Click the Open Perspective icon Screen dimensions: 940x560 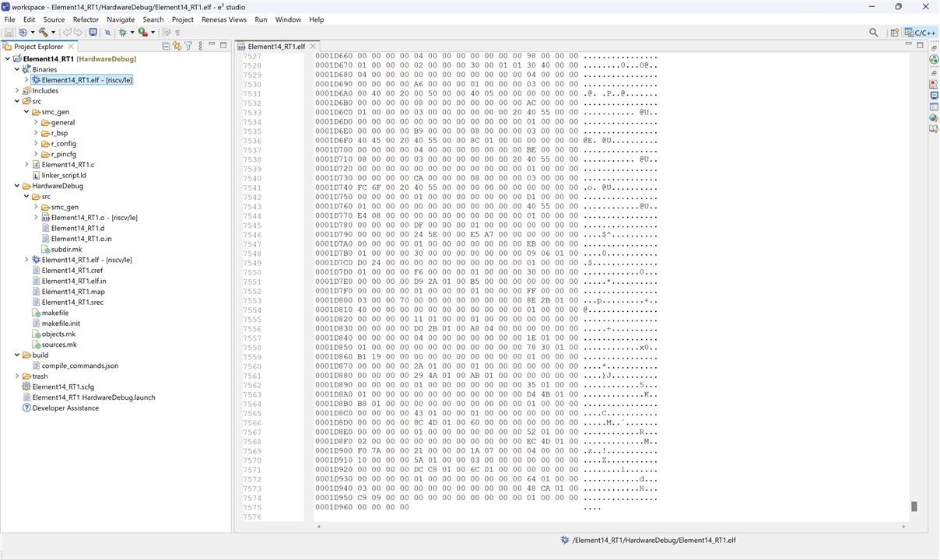point(895,33)
